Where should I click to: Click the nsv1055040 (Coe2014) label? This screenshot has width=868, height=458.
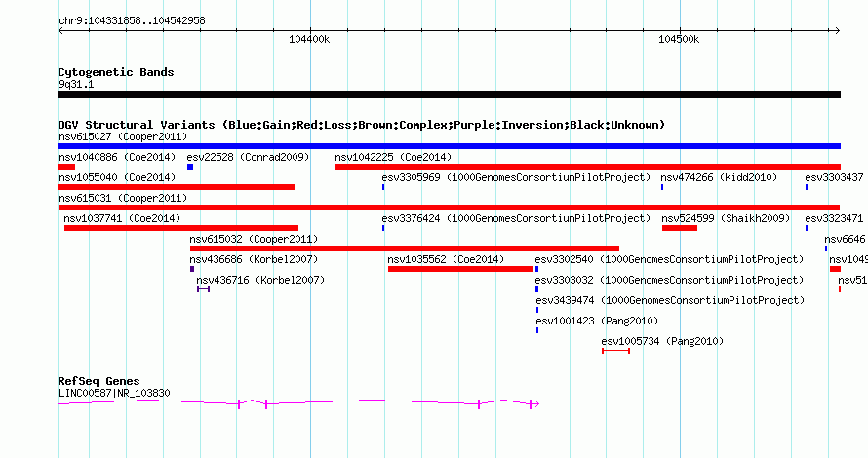(117, 177)
